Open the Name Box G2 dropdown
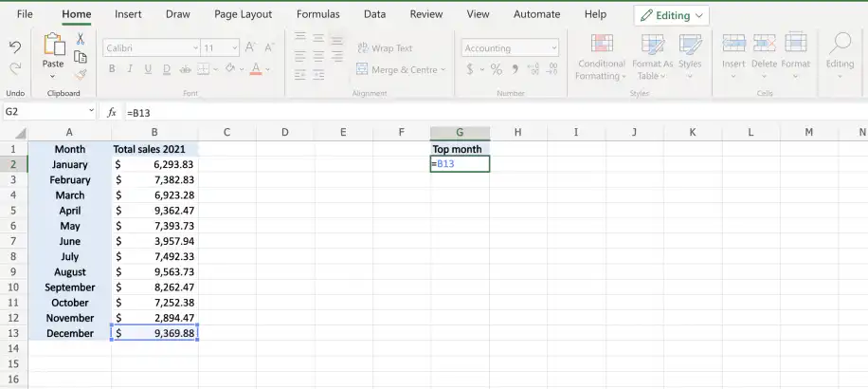 pyautogui.click(x=91, y=112)
